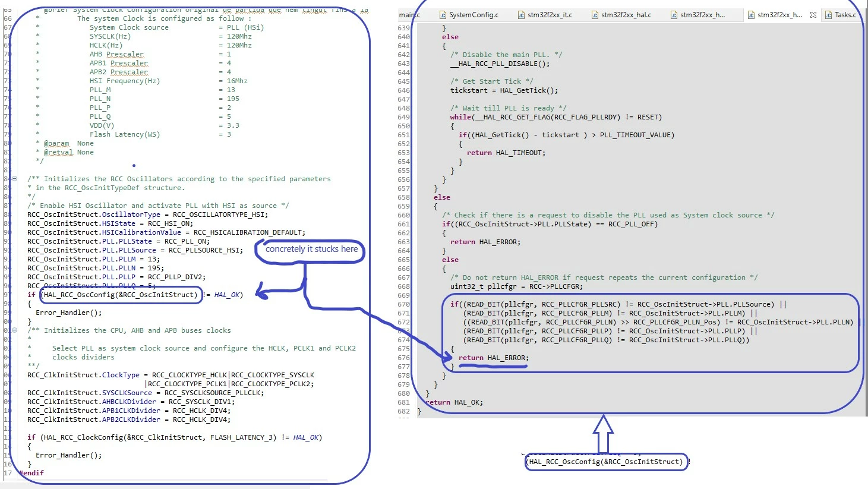Close the active stm32f2xx_h... editor tab with its X icon
This screenshot has height=489, width=868.
pyautogui.click(x=813, y=15)
